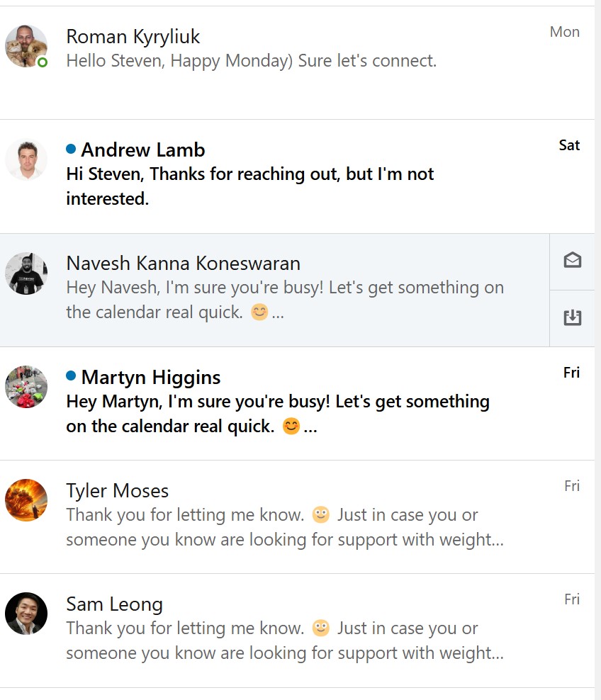Open Martyn Higgins unread conversation
Screen dimensions: 601x700
297,404
